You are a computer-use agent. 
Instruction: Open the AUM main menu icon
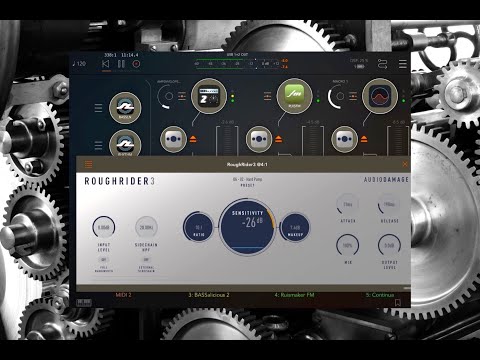coord(403,64)
